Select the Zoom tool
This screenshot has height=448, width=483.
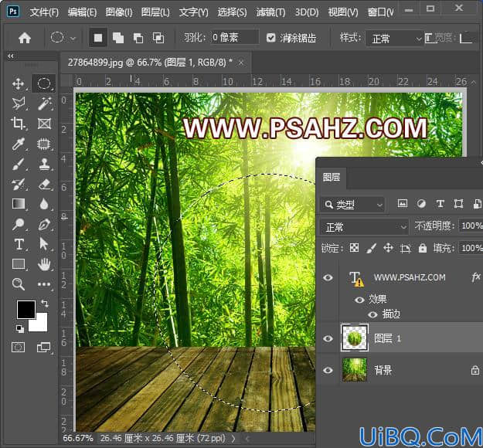coord(19,284)
